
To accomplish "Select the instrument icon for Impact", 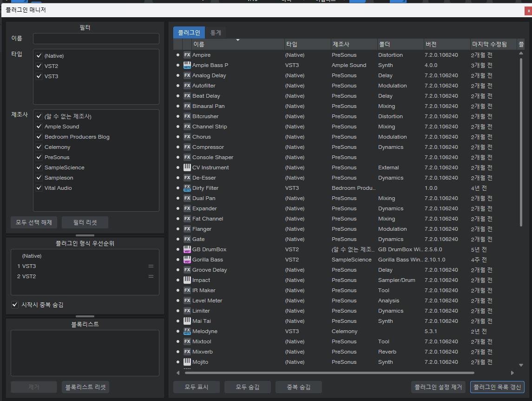I will tap(187, 280).
